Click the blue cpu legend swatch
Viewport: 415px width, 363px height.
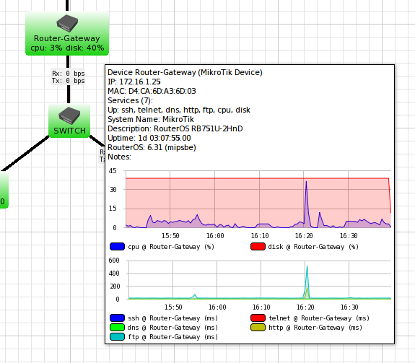pyautogui.click(x=117, y=247)
